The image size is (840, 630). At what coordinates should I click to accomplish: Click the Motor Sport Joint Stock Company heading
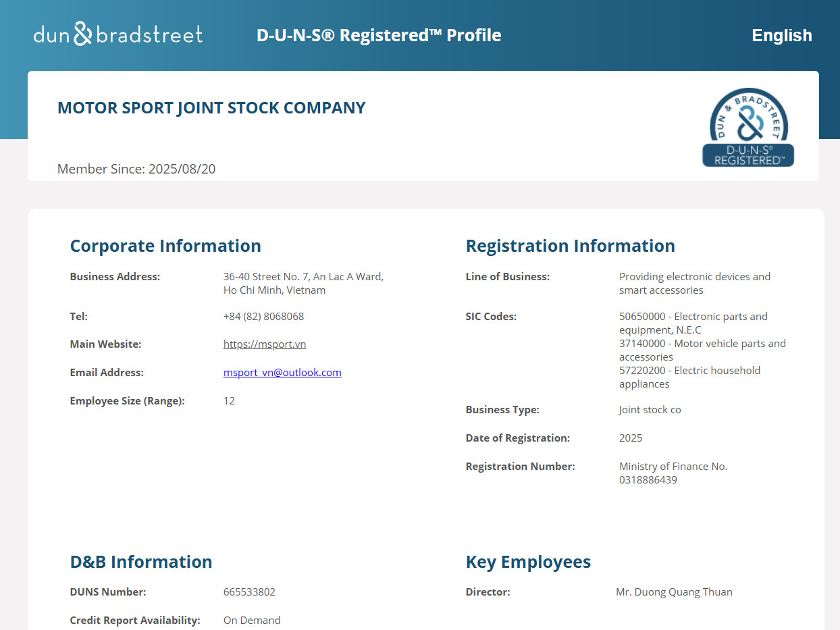tap(211, 108)
